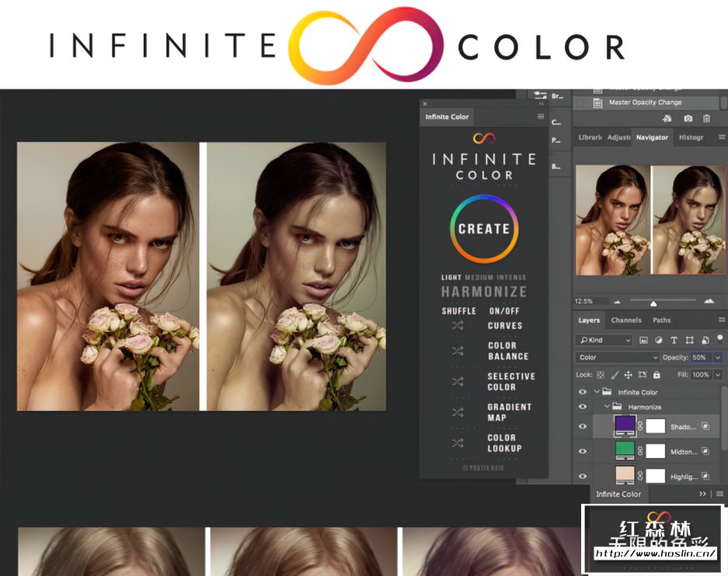Open the Layers panel options menu

pos(722,320)
